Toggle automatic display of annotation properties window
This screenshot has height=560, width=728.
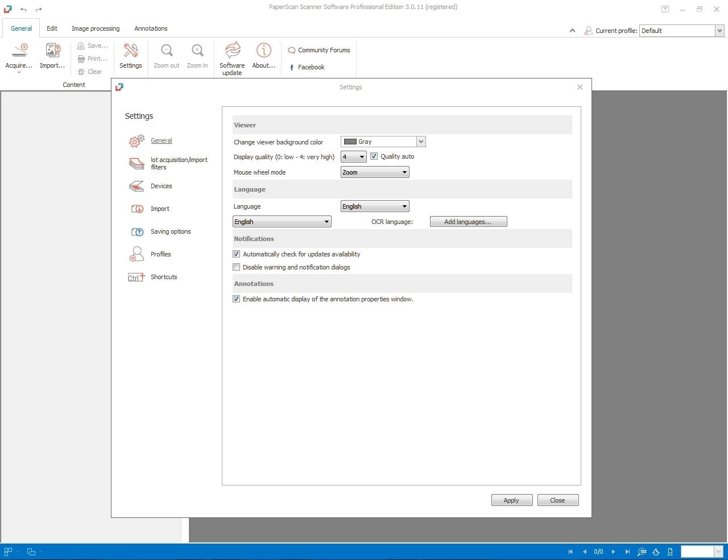[237, 299]
